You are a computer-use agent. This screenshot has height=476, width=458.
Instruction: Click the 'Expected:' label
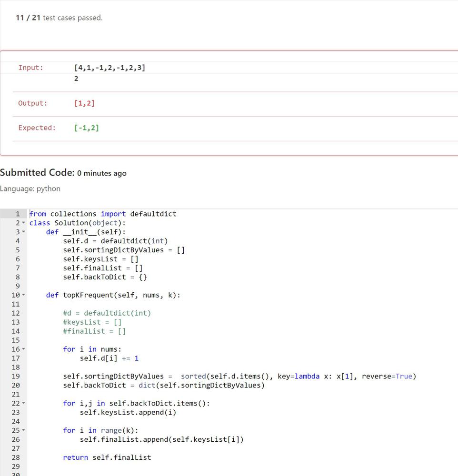37,128
